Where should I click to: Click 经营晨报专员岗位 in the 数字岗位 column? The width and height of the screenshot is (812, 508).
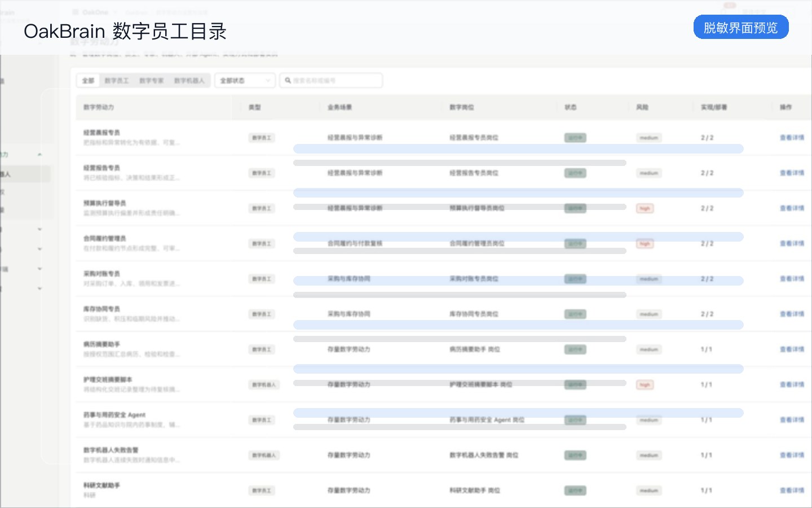[x=474, y=138]
